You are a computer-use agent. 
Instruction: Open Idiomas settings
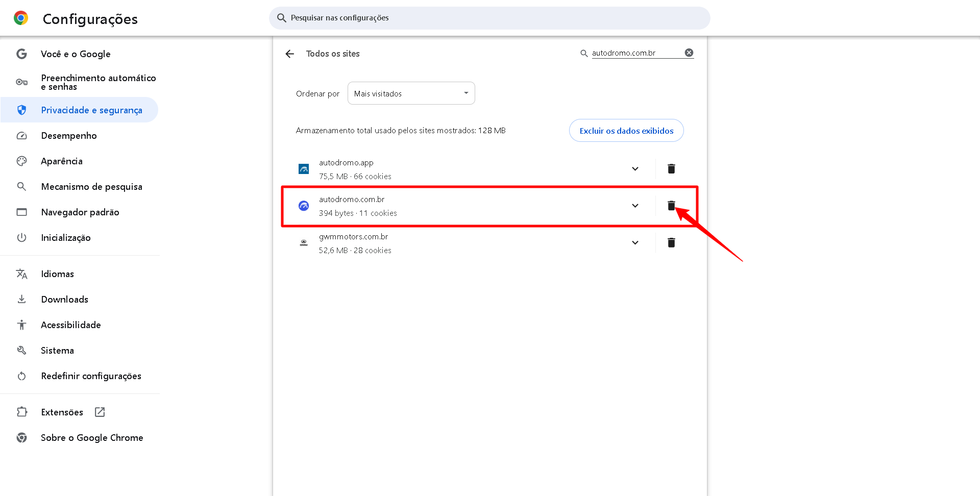click(57, 274)
